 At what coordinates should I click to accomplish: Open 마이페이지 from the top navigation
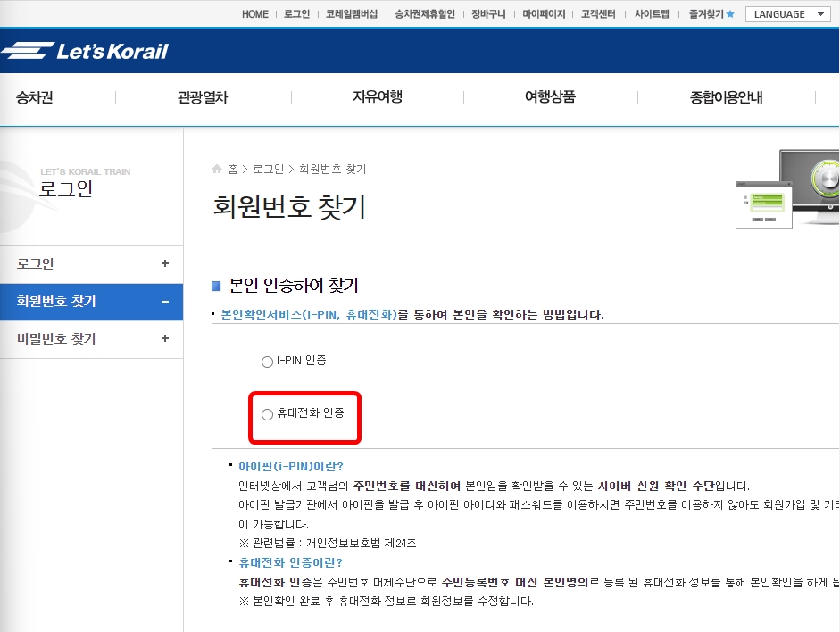pyautogui.click(x=544, y=13)
